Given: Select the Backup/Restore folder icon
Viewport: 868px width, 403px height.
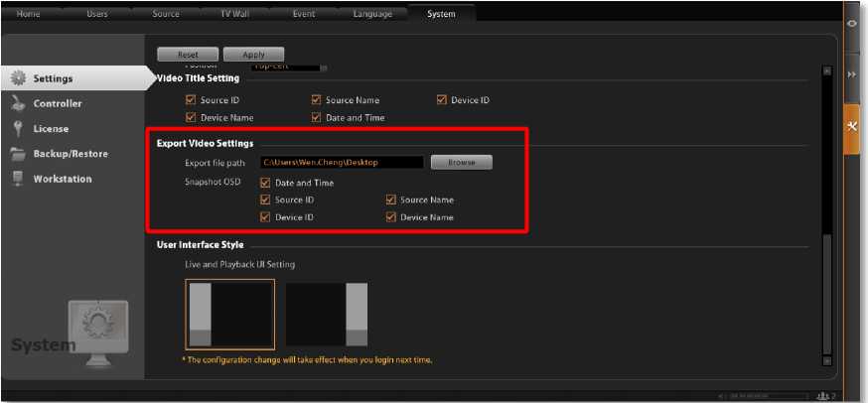Looking at the screenshot, I should 18,154.
